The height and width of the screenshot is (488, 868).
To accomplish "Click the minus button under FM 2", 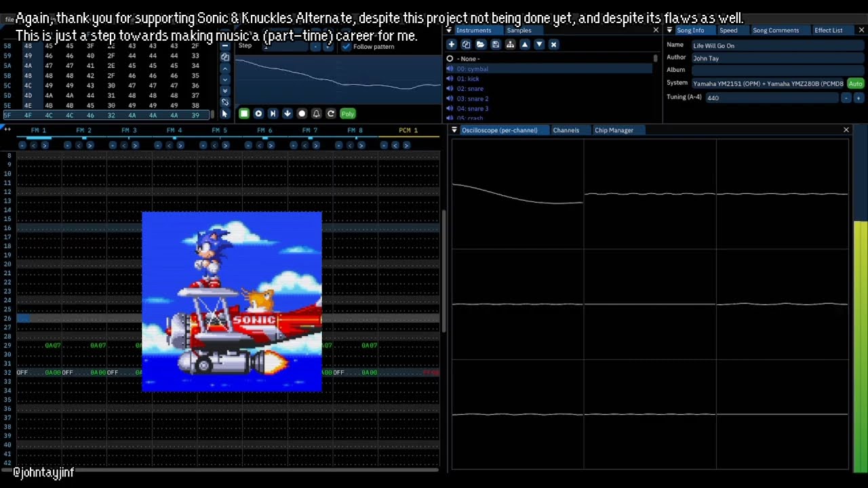I will click(68, 145).
